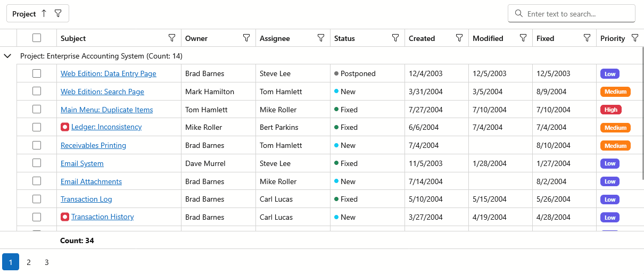Screen dimensions: 644x274
Task: Open the Receivables Printing link
Action: pos(93,145)
